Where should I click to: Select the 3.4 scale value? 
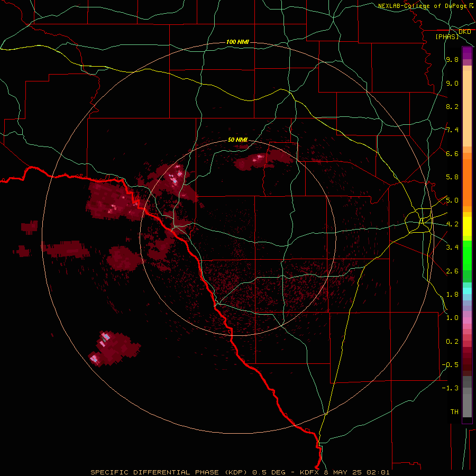[452, 248]
